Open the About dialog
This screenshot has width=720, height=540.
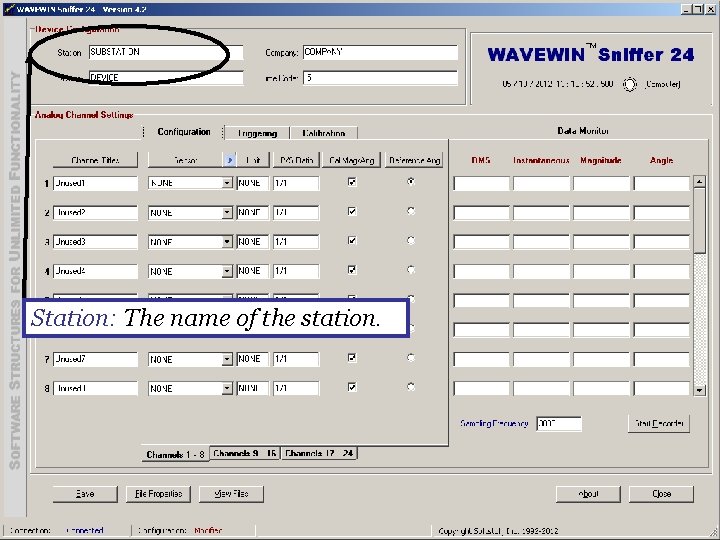pos(588,494)
